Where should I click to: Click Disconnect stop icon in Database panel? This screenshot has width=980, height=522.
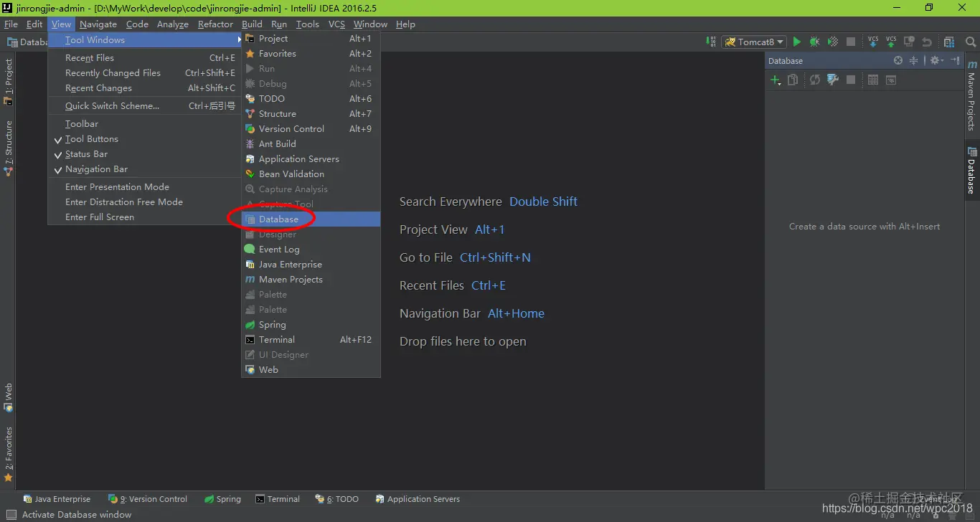tap(851, 80)
